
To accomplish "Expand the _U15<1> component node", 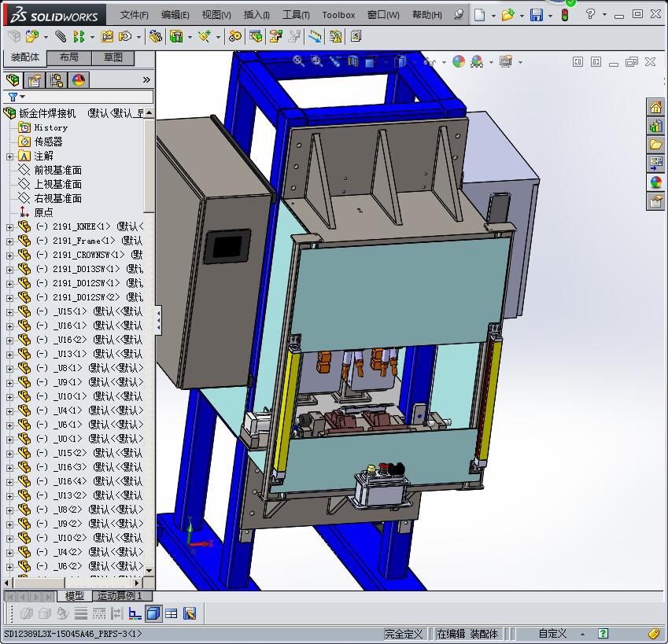I will click(x=9, y=312).
